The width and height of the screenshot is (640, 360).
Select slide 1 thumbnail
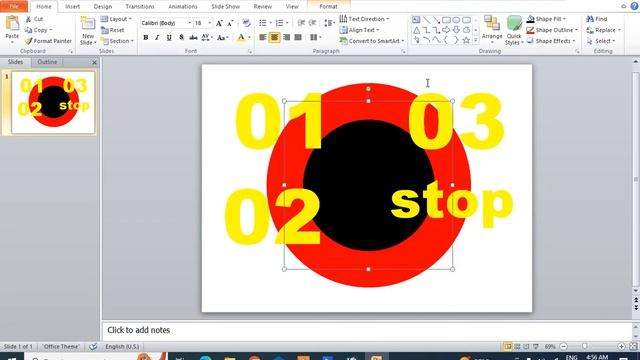pyautogui.click(x=53, y=102)
